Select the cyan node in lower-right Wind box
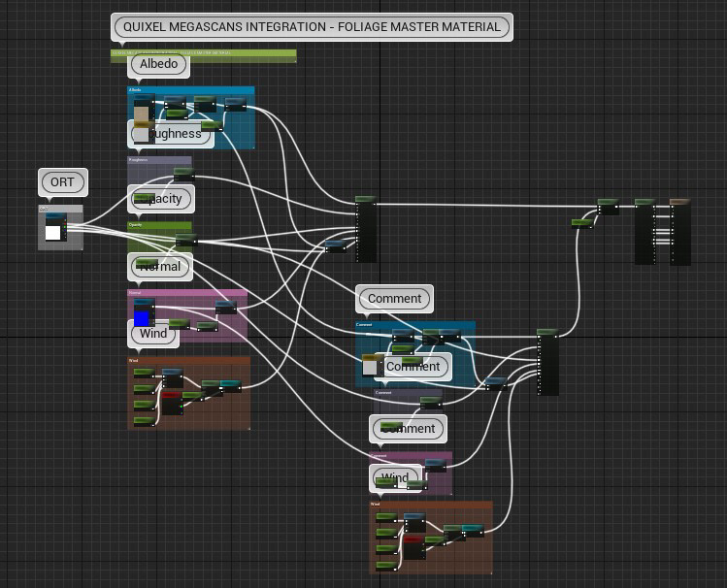The height and width of the screenshot is (588, 727). click(473, 531)
